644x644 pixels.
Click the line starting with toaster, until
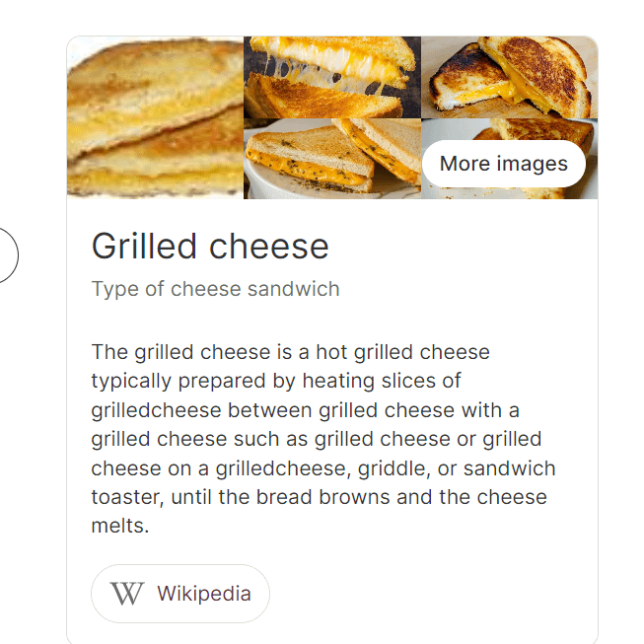click(x=319, y=497)
